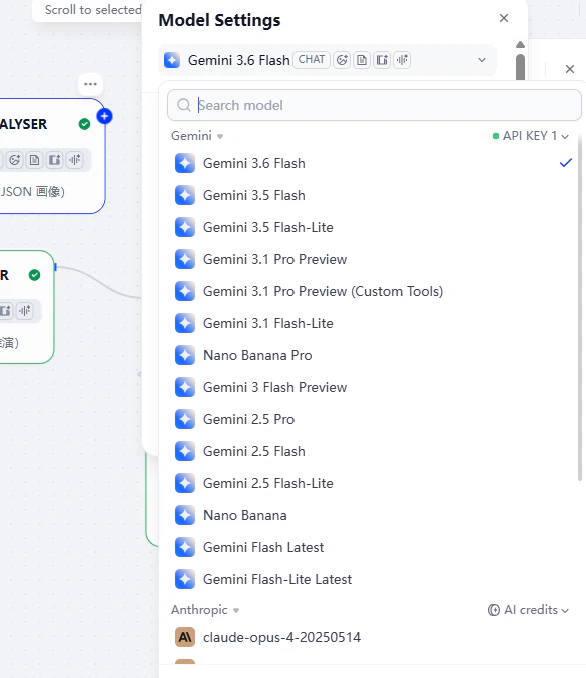This screenshot has height=678, width=586.
Task: Click the scrollbar up arrow in settings panel
Action: [521, 45]
